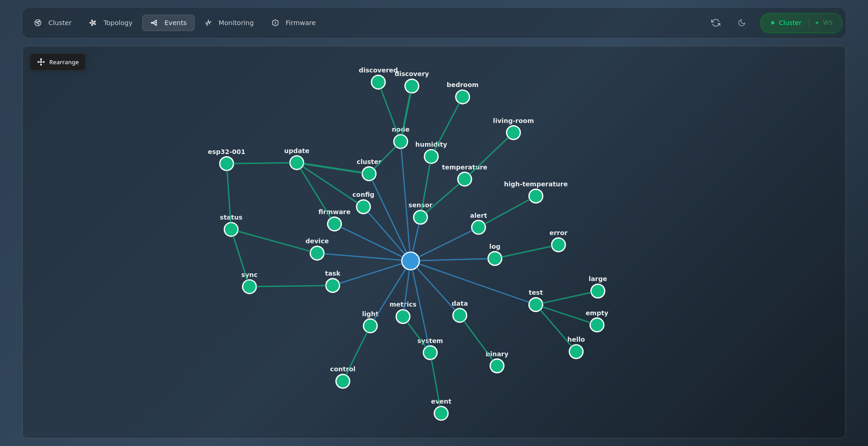Select the esp32-001 node in the graph
Screen dimensions: 868x446
coord(226,163)
